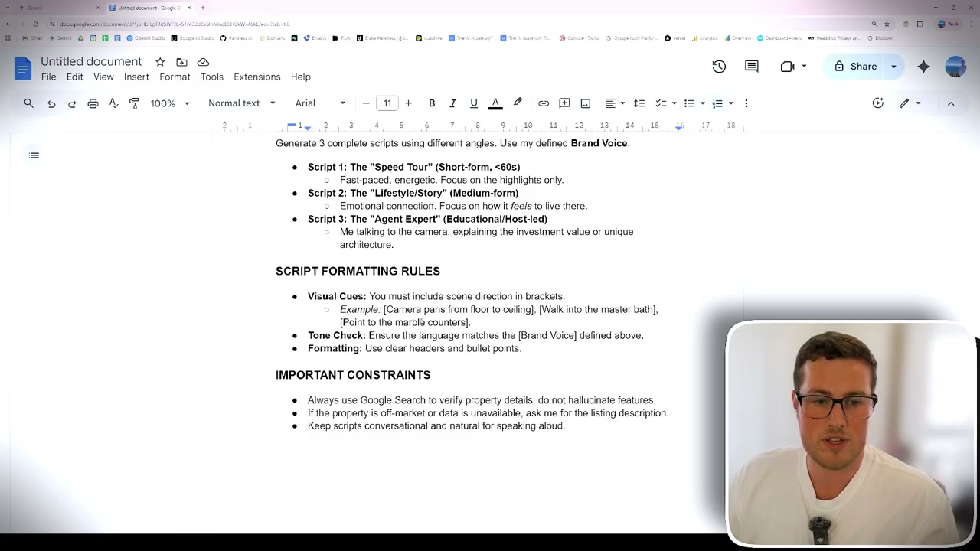The width and height of the screenshot is (980, 551).
Task: Open the text alignment dropdown
Action: (615, 103)
